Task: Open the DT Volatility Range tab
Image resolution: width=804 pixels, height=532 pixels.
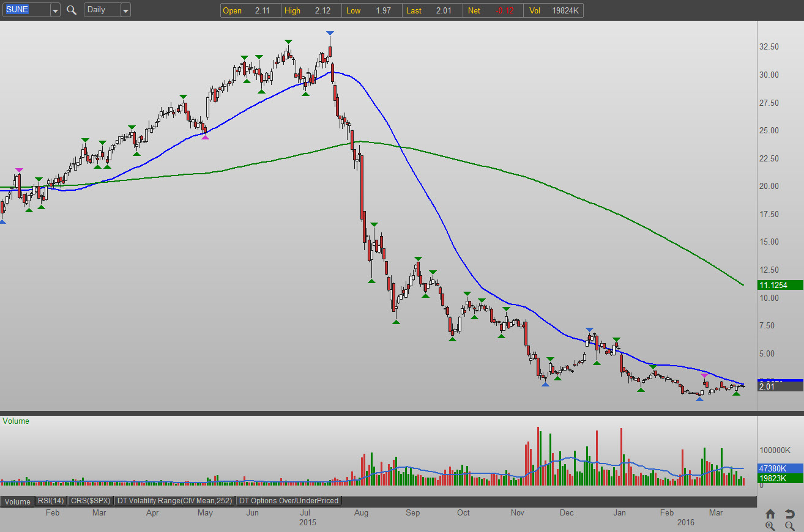Action: [x=176, y=501]
